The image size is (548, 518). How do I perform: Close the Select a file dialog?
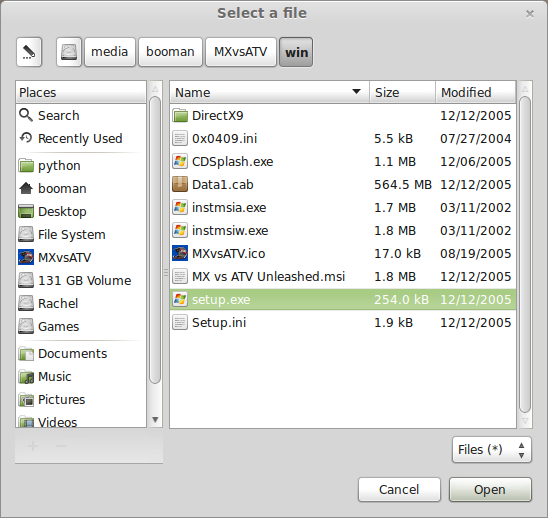point(530,14)
